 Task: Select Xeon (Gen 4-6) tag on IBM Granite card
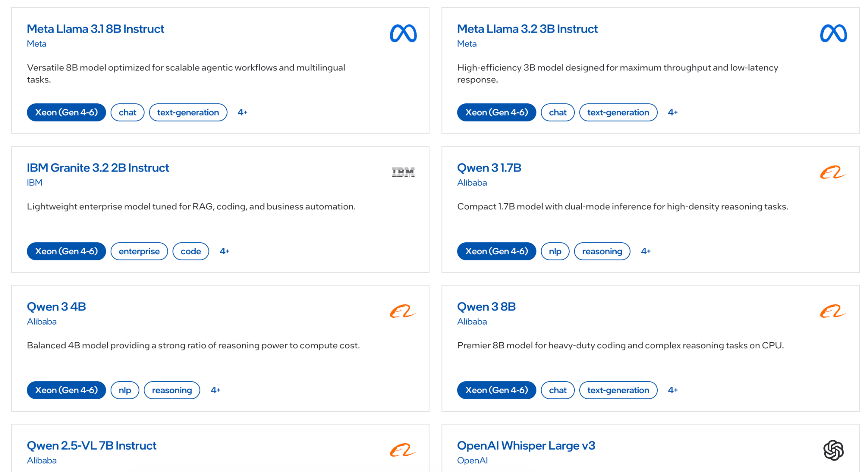pyautogui.click(x=67, y=251)
